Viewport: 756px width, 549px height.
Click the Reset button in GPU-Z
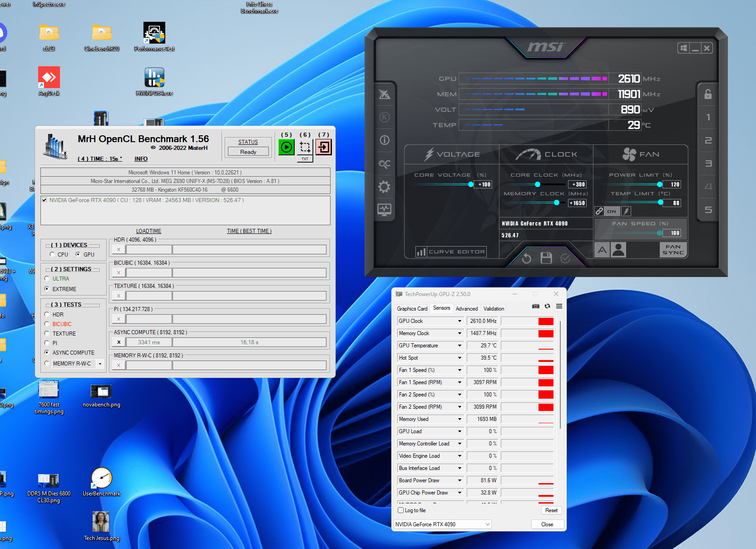(x=552, y=510)
